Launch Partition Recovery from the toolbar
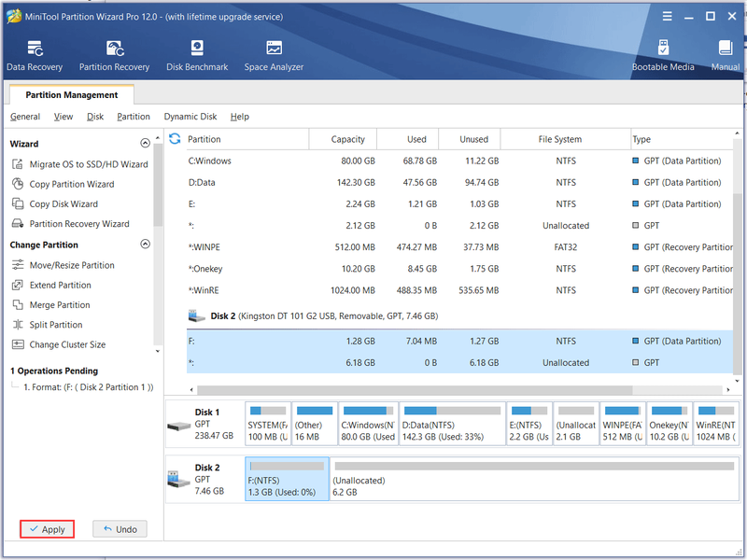 click(x=114, y=56)
